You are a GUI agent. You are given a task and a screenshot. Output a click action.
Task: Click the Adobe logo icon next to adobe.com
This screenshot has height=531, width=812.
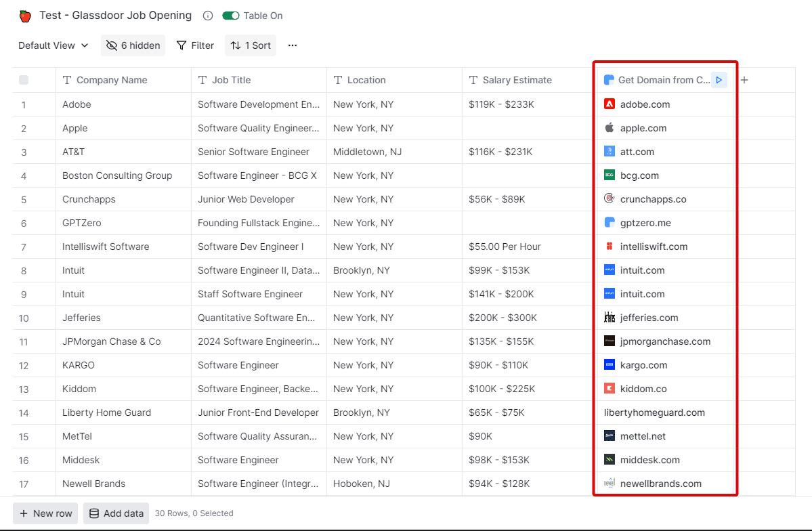point(610,104)
